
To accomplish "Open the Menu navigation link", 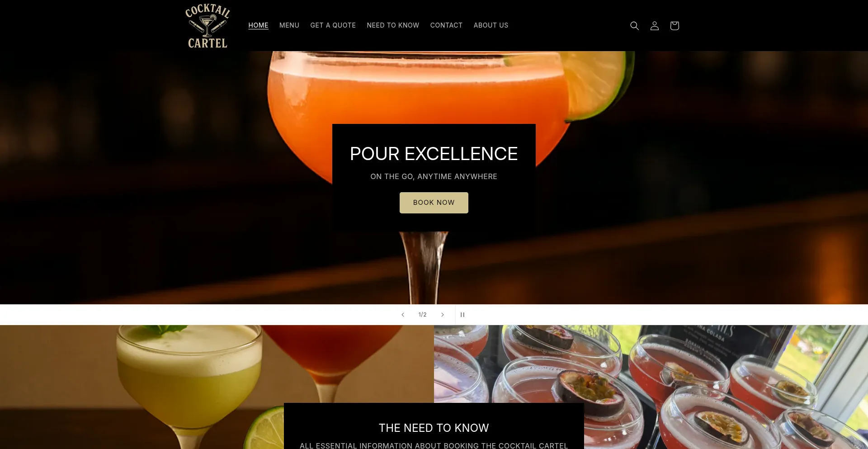I will (x=289, y=25).
